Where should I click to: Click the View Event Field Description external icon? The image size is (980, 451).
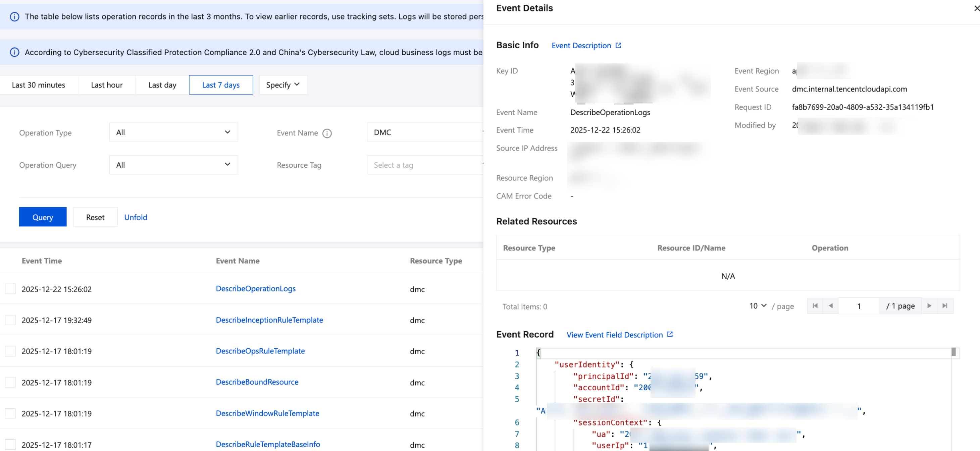click(x=670, y=334)
